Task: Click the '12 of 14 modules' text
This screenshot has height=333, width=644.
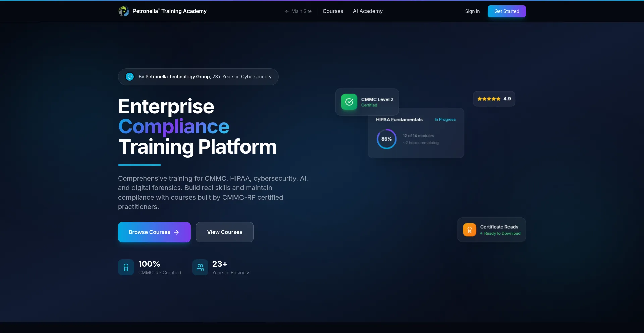Action: pyautogui.click(x=418, y=136)
